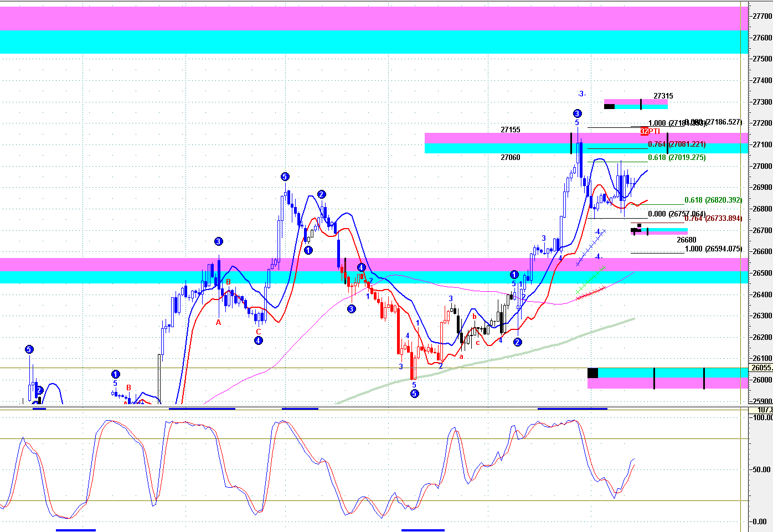Image resolution: width=773 pixels, height=532 pixels.
Task: Select the 50.00 level on the oscillator scale
Action: tap(761, 469)
